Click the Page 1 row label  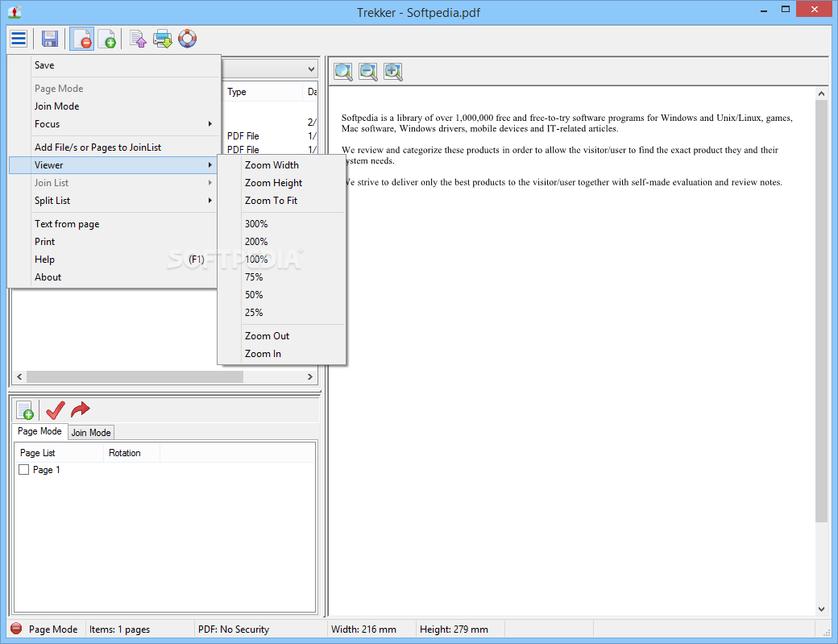pos(47,470)
